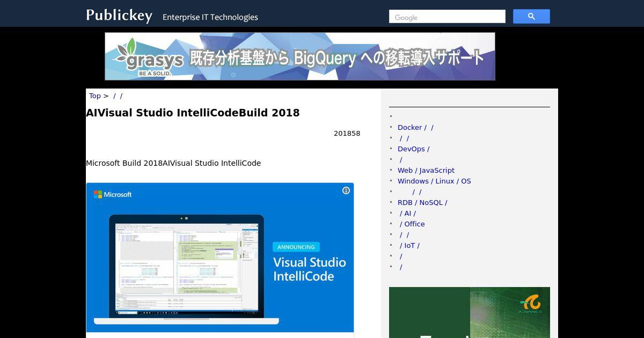Screen dimensions: 644x338
Task: Open the Visual Studio IntelliCode Microsoft ad
Action: pos(220,258)
